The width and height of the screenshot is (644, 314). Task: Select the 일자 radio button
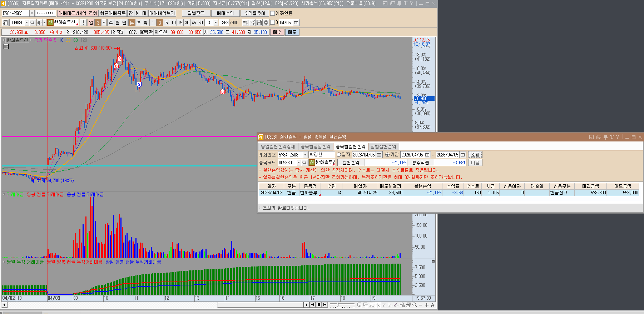click(x=339, y=155)
